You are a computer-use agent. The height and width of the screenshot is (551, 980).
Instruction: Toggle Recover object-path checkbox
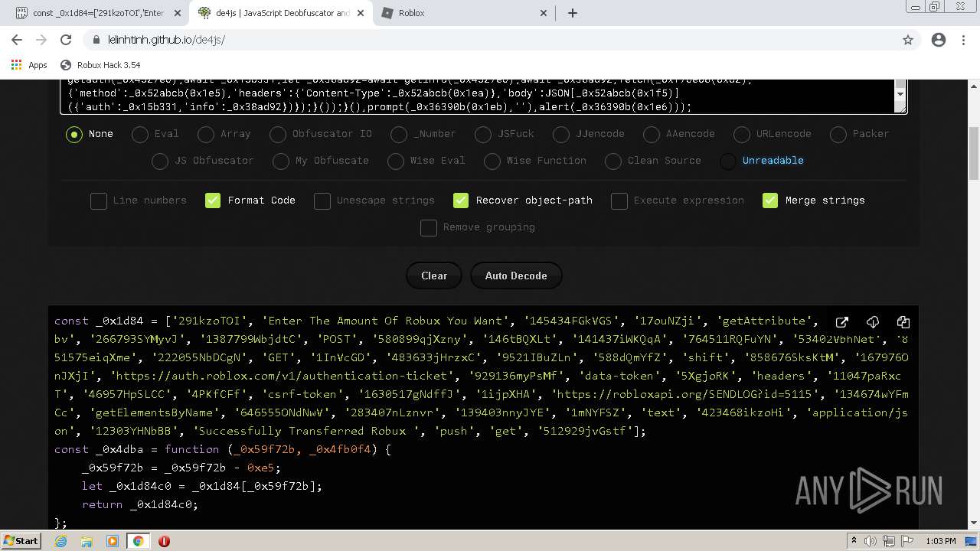coord(461,201)
